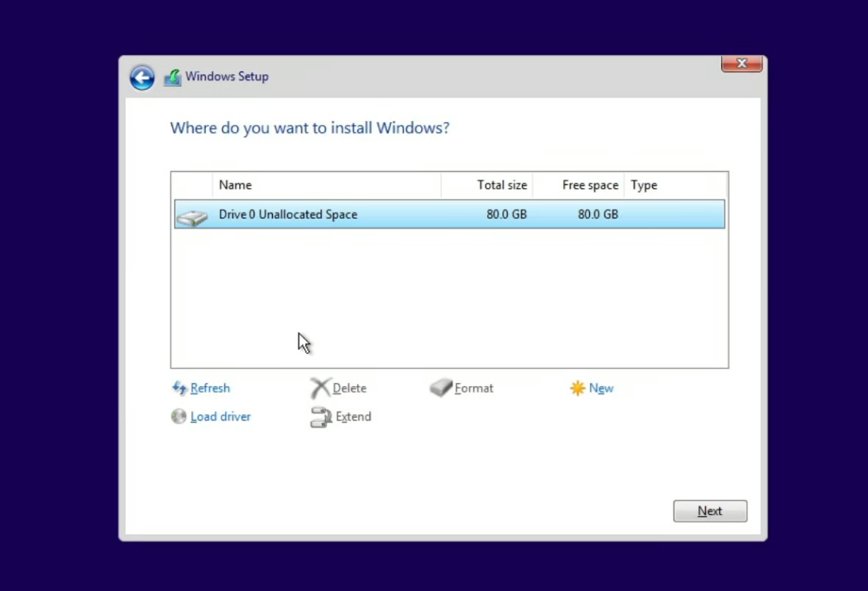Click the New link label
The width and height of the screenshot is (868, 591).
tap(601, 388)
